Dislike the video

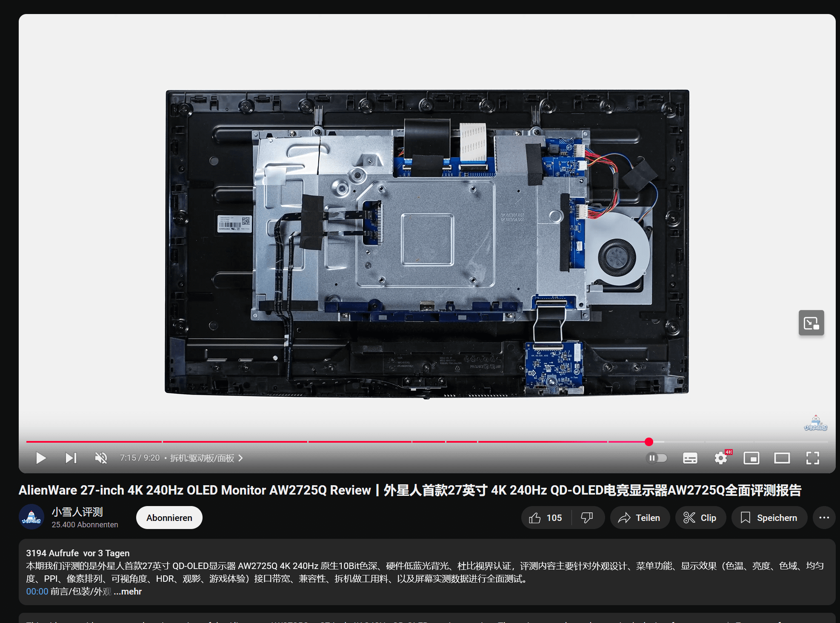(x=587, y=518)
